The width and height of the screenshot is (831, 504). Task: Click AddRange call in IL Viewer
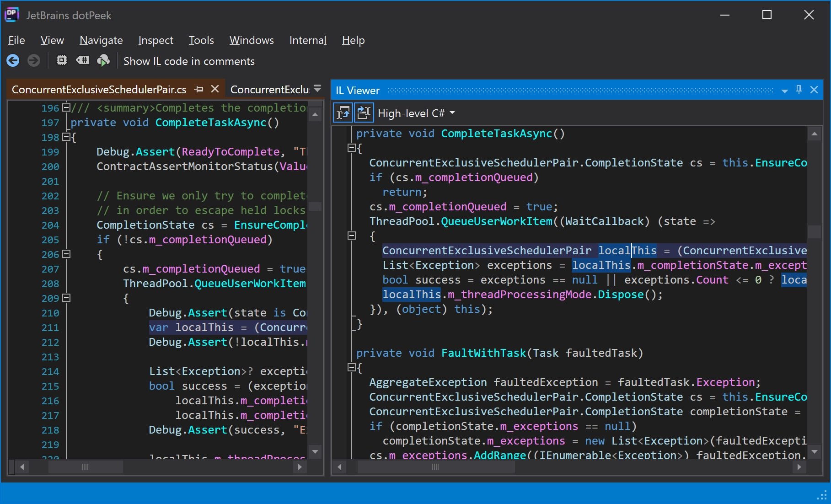point(500,456)
